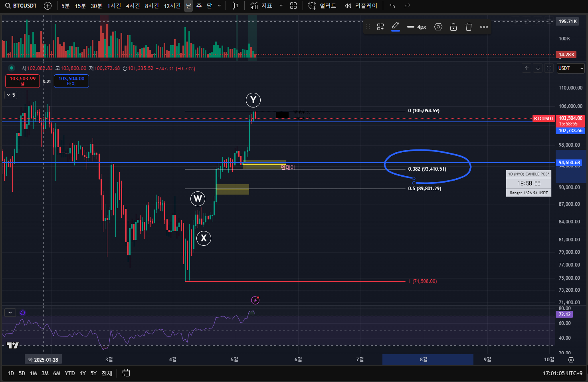Click the 94,650.68 horizontal line price tag

tap(569, 163)
